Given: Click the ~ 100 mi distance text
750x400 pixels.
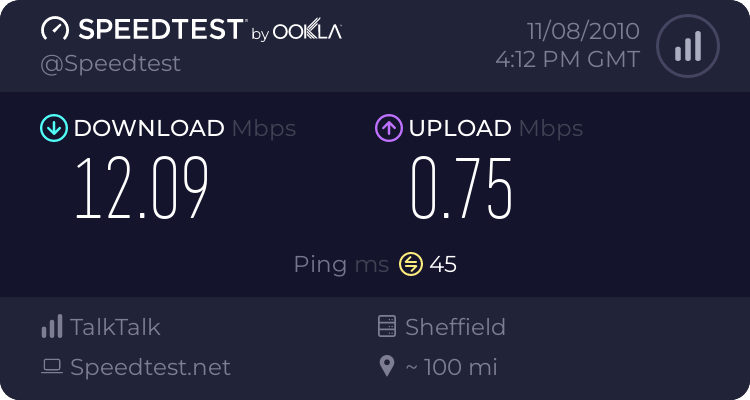Looking at the screenshot, I should coord(451,367).
